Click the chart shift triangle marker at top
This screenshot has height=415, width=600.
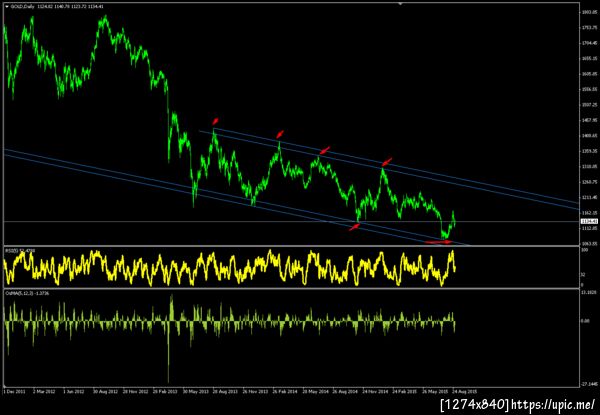(400, 3)
